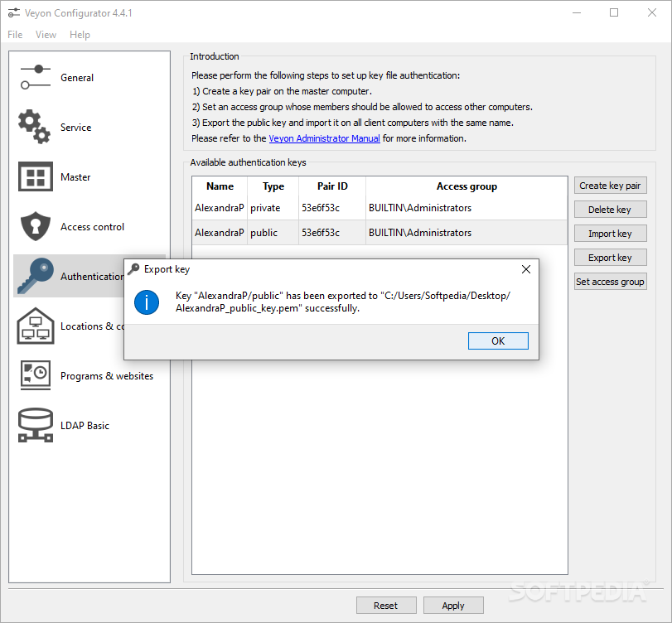Image resolution: width=672 pixels, height=623 pixels.
Task: Click the Authentication key icon in sidebar
Action: point(36,276)
